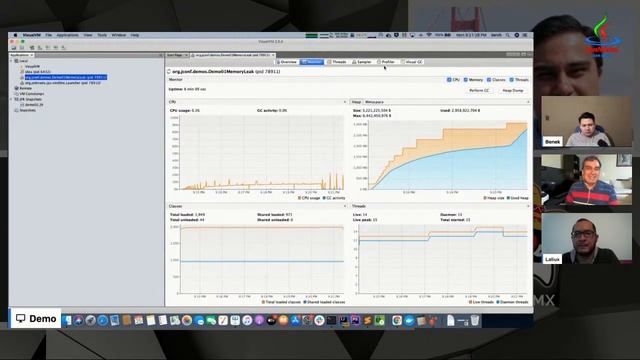The width and height of the screenshot is (640, 360).
Task: Toggle the Total loaded classes legend
Action: click(282, 302)
